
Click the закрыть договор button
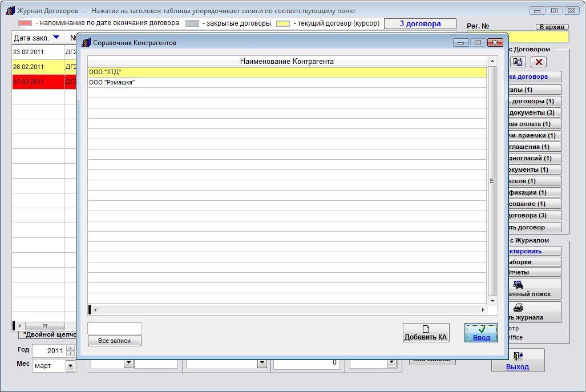(535, 227)
